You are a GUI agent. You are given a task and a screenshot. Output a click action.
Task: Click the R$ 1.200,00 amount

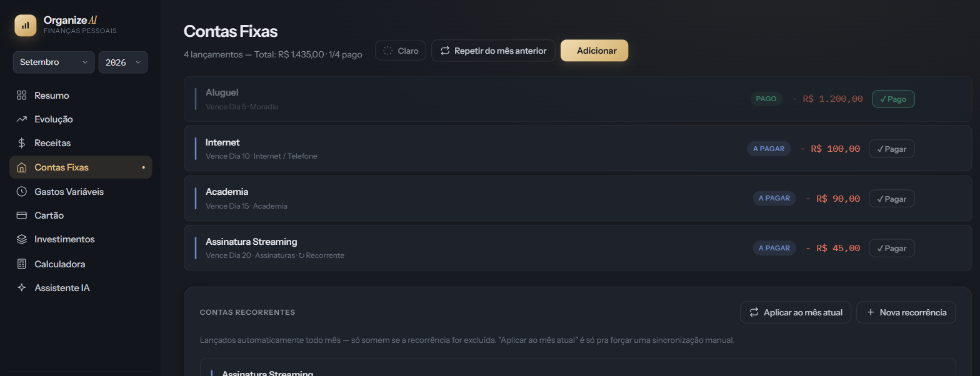[x=827, y=99]
